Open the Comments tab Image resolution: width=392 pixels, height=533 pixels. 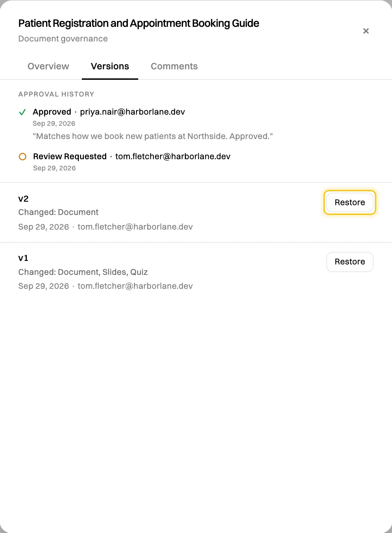pyautogui.click(x=174, y=66)
